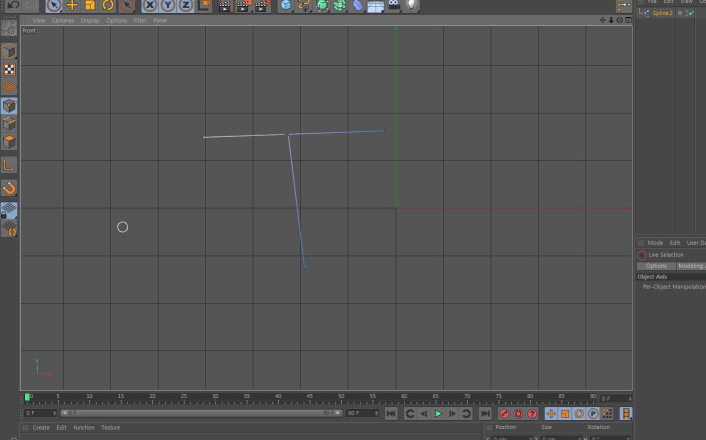Select the Rotate tool
This screenshot has height=440, width=706.
(x=108, y=5)
